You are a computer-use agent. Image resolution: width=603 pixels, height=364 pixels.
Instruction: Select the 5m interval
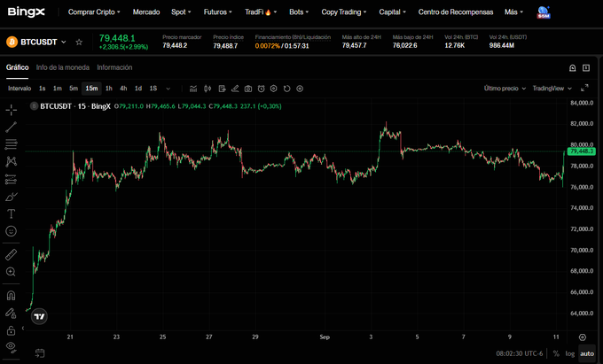[74, 89]
